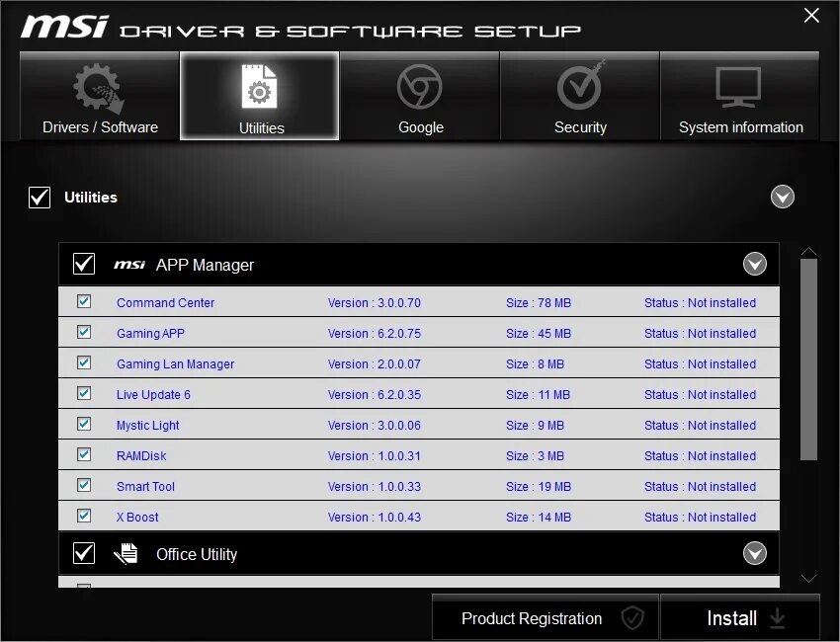Uncheck the Office Utility group checkbox

[x=84, y=553]
